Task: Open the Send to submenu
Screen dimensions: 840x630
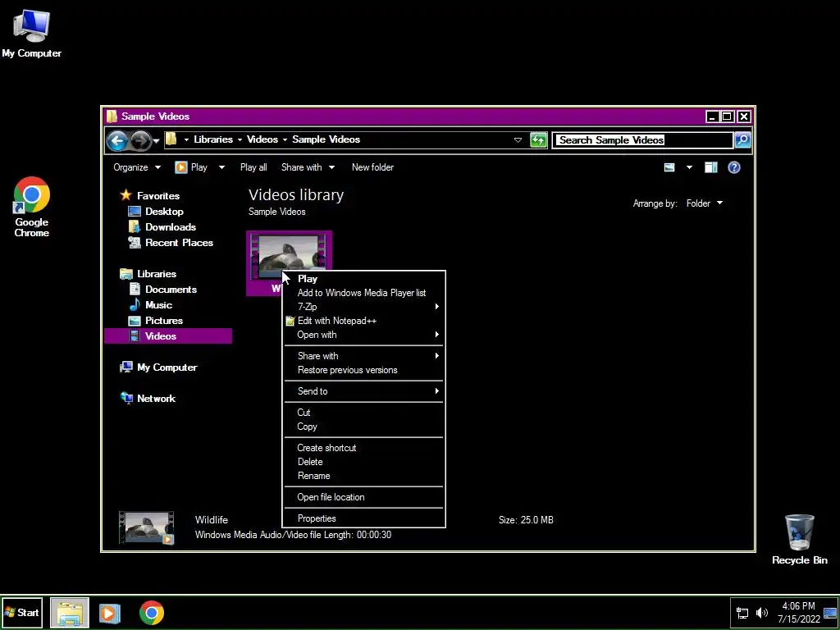Action: point(363,391)
